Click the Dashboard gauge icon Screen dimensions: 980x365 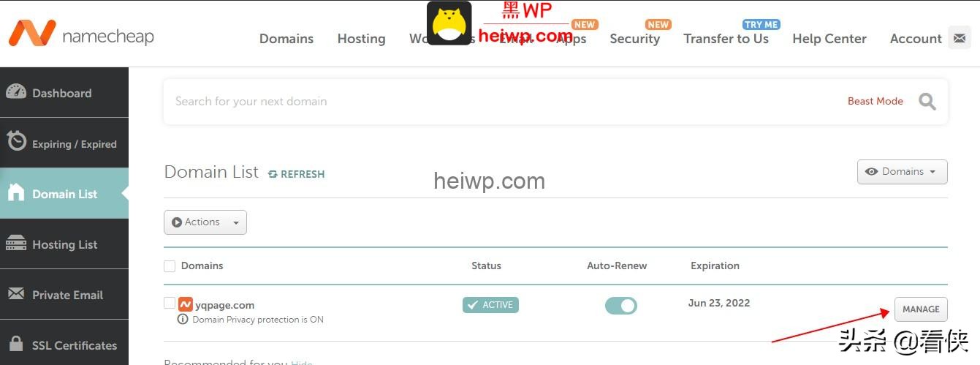coord(16,92)
